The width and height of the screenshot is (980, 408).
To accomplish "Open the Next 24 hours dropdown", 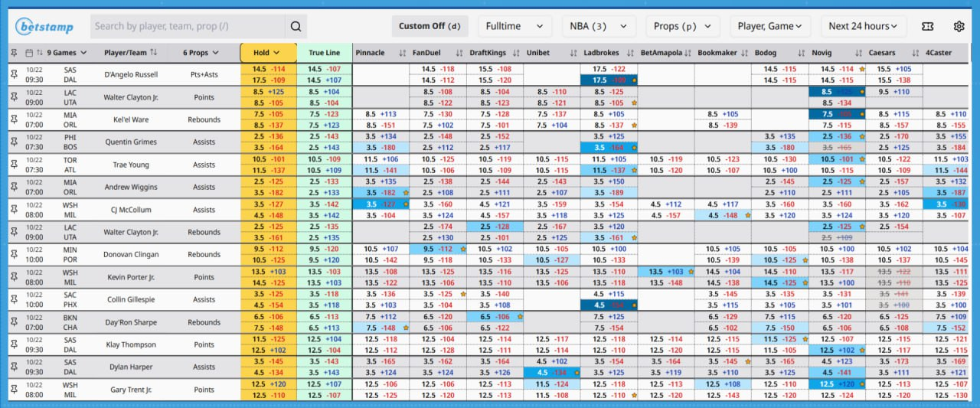I will [867, 26].
